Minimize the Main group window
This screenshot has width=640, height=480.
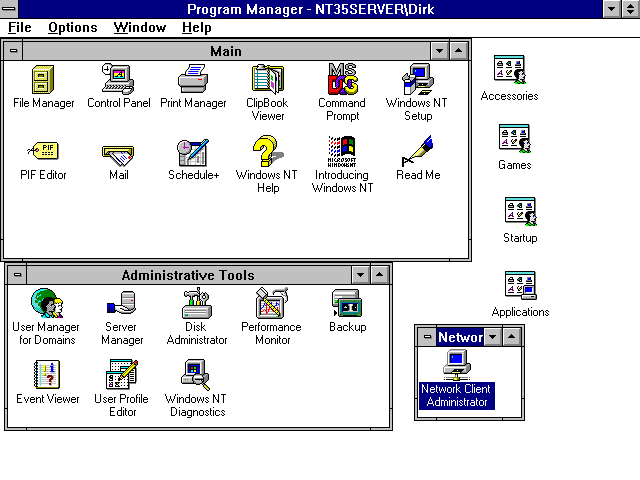click(x=440, y=51)
